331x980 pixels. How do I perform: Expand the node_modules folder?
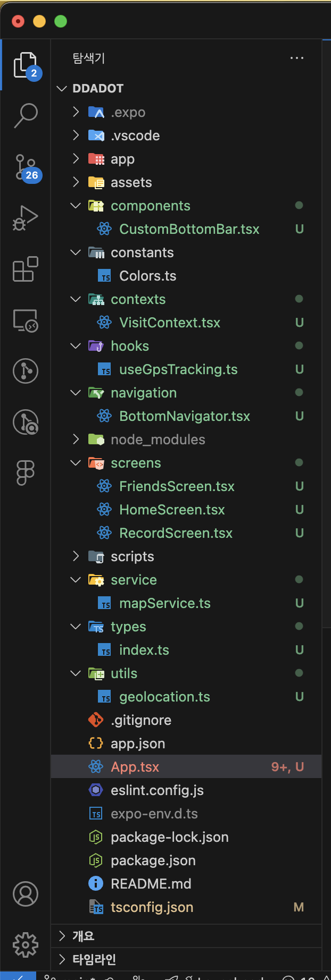[x=76, y=439]
